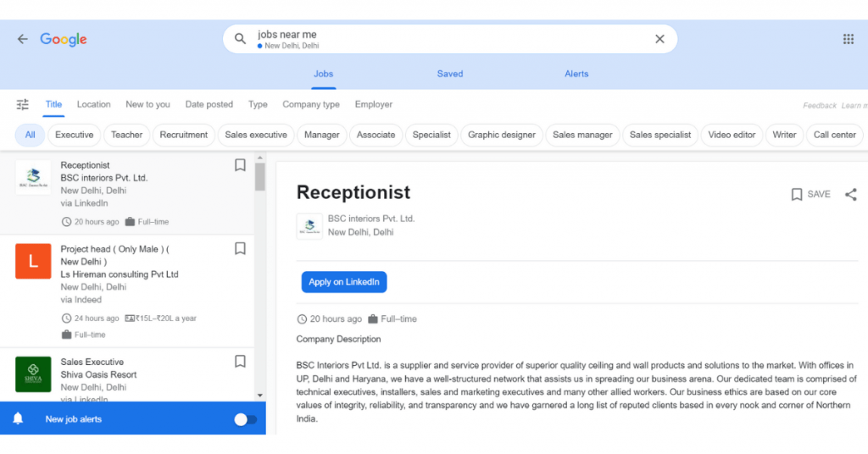Click BSC interiors logo in job list
This screenshot has width=868, height=454.
tap(33, 178)
